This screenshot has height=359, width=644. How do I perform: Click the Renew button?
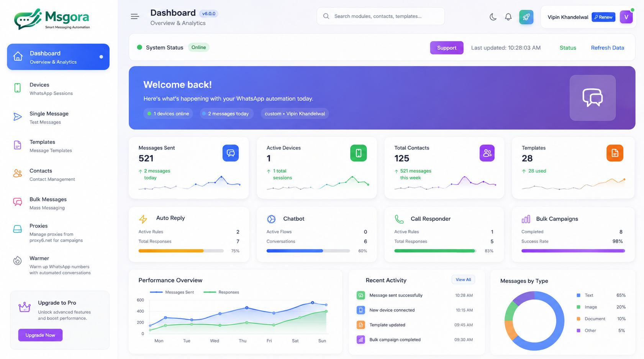pos(603,17)
